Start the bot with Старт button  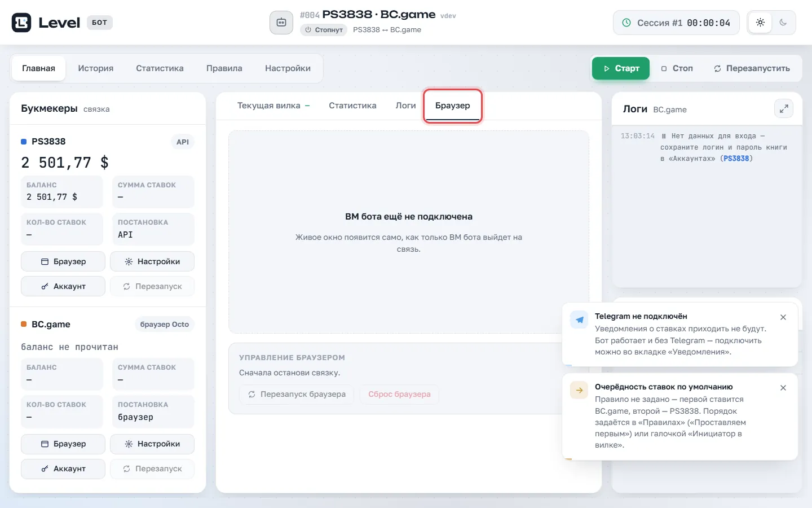621,68
